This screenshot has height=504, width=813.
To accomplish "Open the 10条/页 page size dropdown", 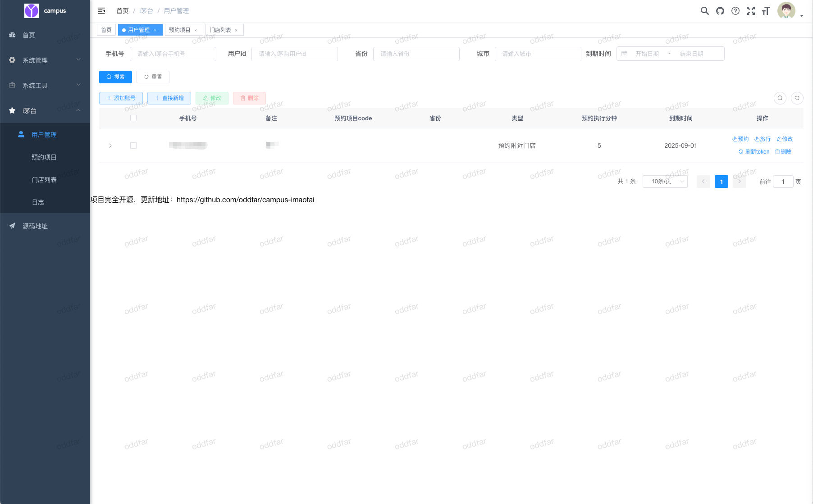I will (665, 182).
